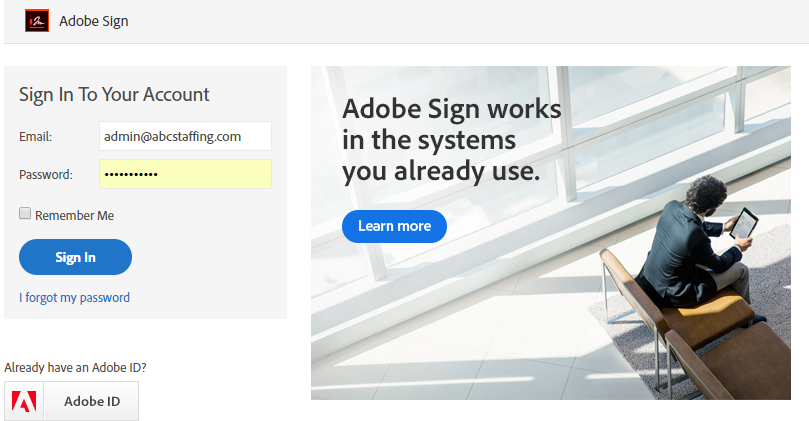Click the Remember Me label text
The width and height of the screenshot is (809, 421).
74,216
